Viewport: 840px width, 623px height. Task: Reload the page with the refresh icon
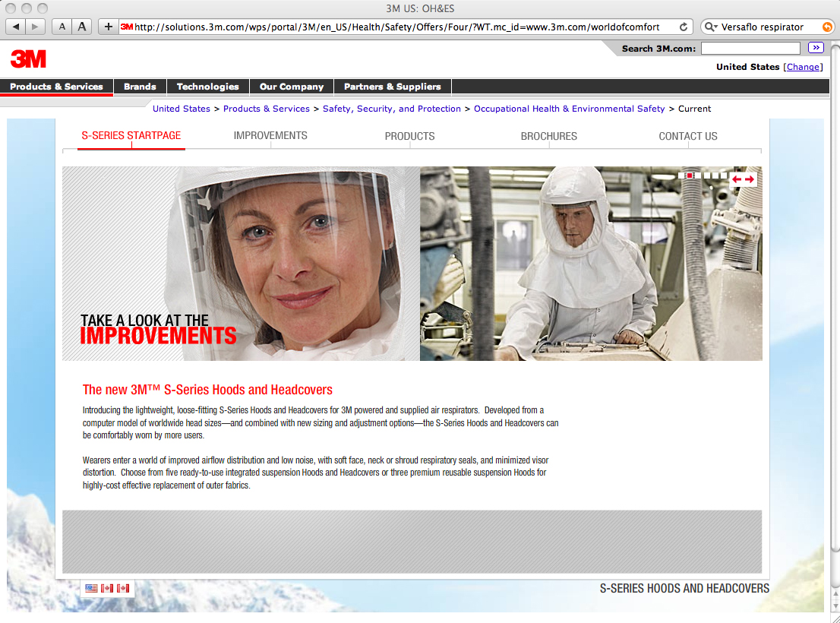684,27
